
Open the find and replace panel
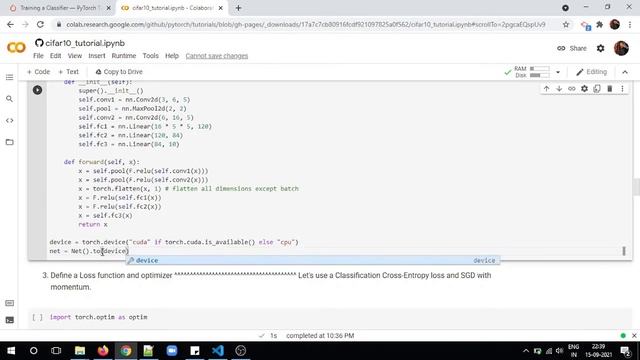(9, 99)
